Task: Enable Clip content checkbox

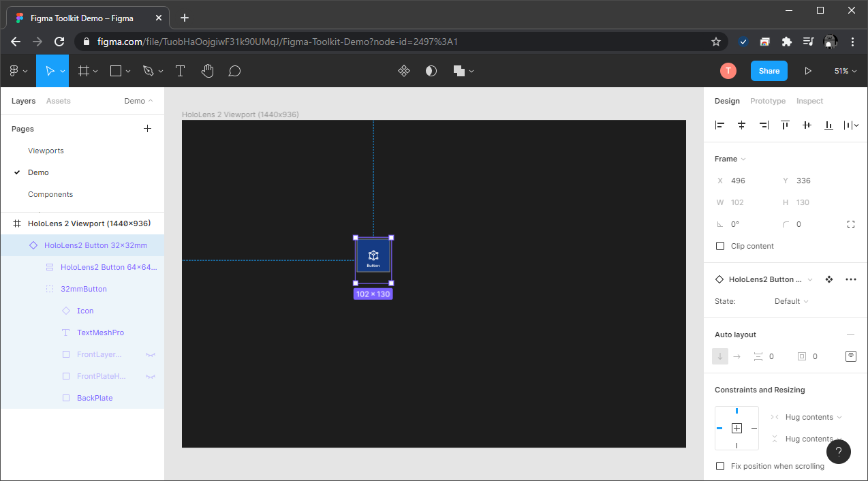Action: point(720,246)
